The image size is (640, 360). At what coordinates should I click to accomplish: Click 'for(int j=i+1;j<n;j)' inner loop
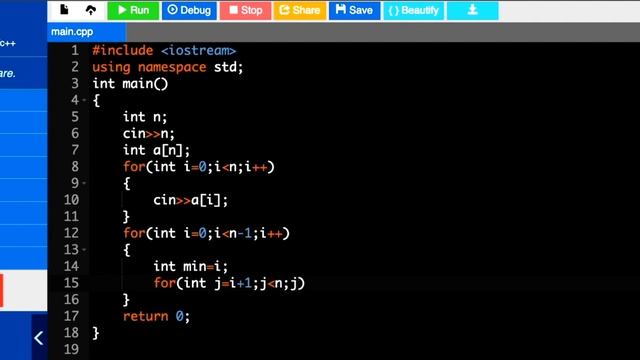coord(229,283)
